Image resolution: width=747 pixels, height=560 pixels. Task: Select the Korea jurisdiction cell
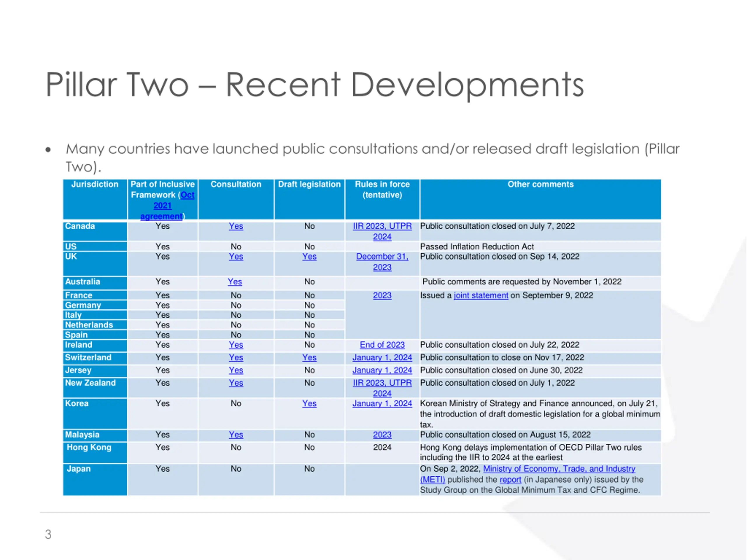95,414
